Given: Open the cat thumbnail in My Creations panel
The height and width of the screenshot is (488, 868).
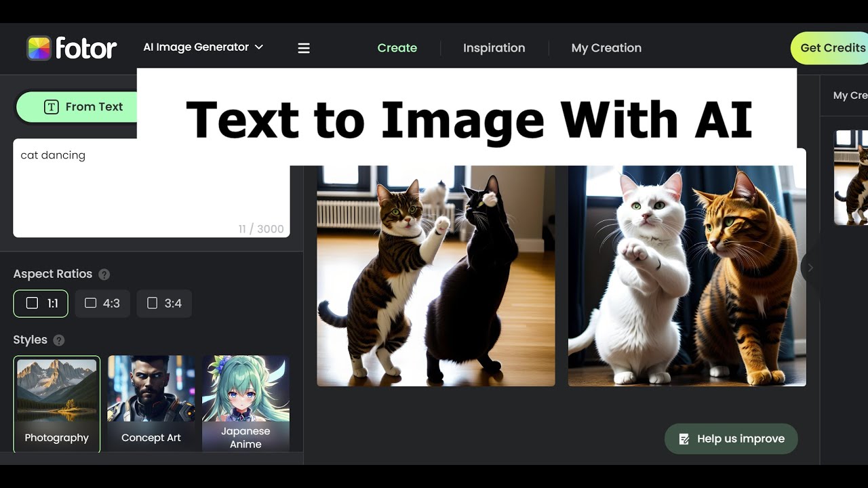Looking at the screenshot, I should click(851, 178).
